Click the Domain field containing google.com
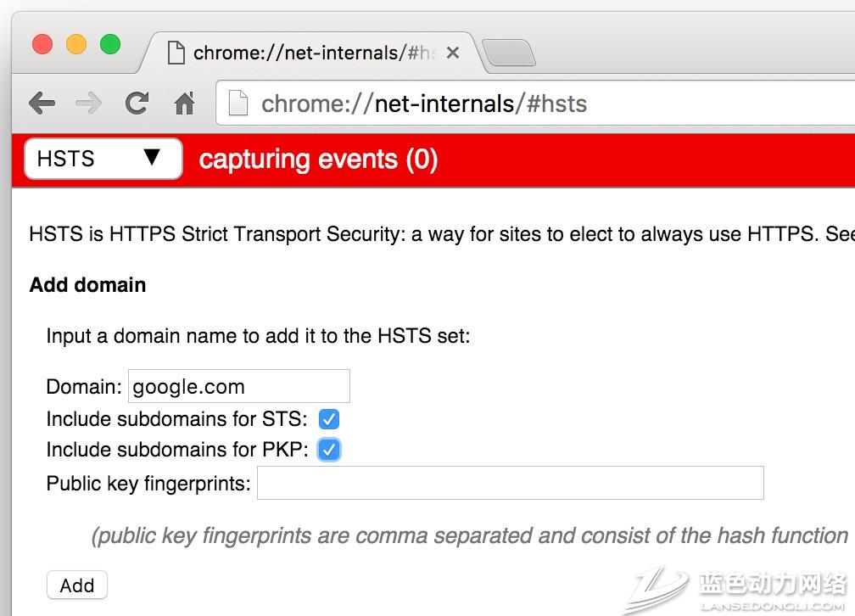The image size is (855, 616). point(238,386)
